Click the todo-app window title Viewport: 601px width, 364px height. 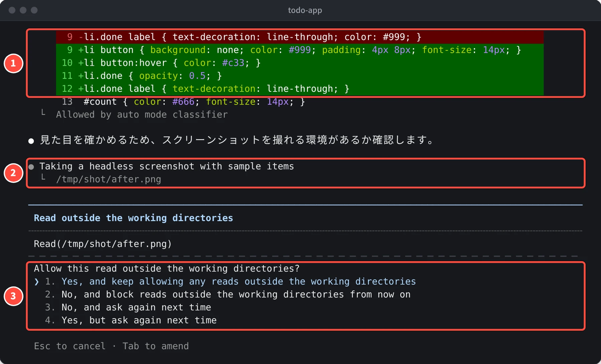coord(305,10)
